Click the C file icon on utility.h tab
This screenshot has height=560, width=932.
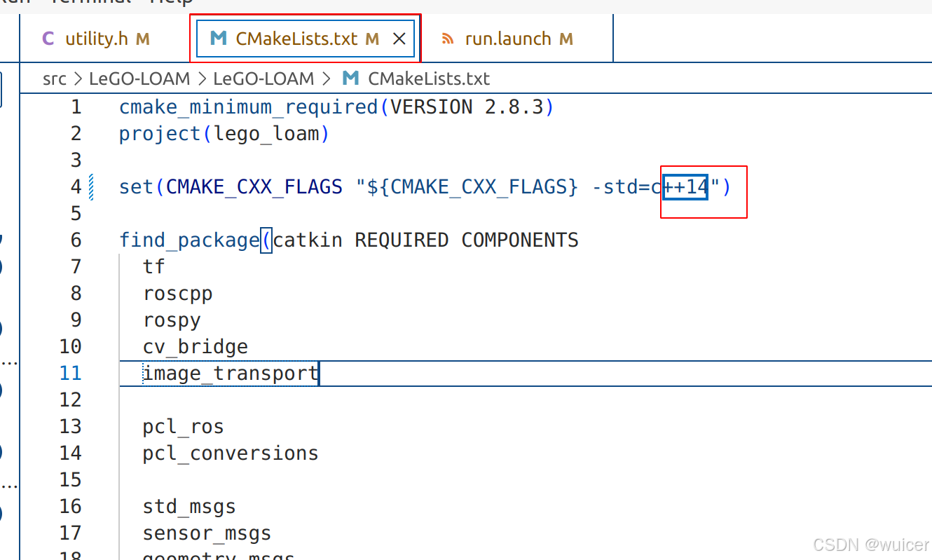tap(48, 39)
